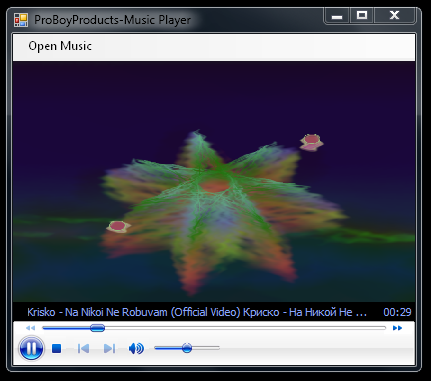Pause playback with the round pause button
This screenshot has width=431, height=381.
click(x=31, y=348)
